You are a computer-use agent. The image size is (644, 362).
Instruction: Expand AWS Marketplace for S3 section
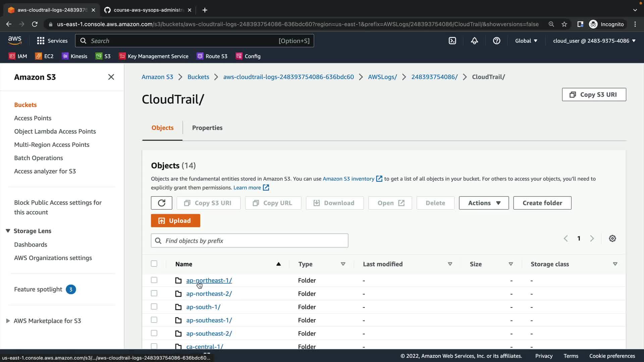coord(8,321)
